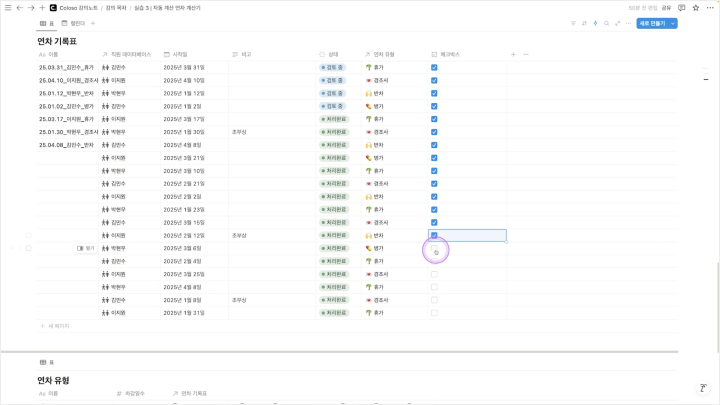Switch to the 캘린더 view tab
Image resolution: width=720 pixels, height=405 pixels.
point(73,23)
